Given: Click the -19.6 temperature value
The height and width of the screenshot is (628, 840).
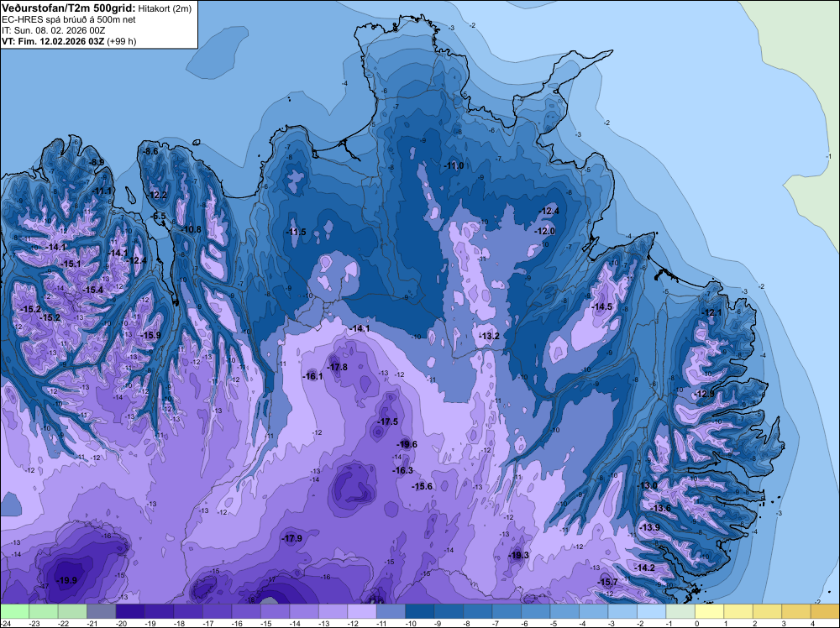Looking at the screenshot, I should pos(407,444).
